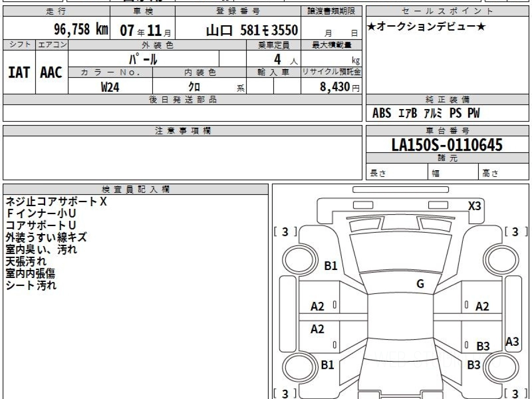Select the AAC air conditioner value
Viewport: 532px width, 399px height.
pos(51,72)
